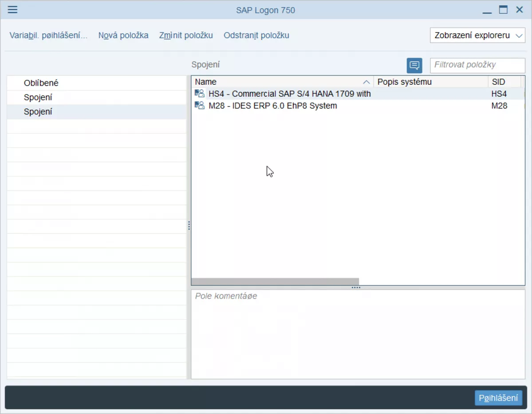Open Variabil. pøihlášení option

coord(48,35)
